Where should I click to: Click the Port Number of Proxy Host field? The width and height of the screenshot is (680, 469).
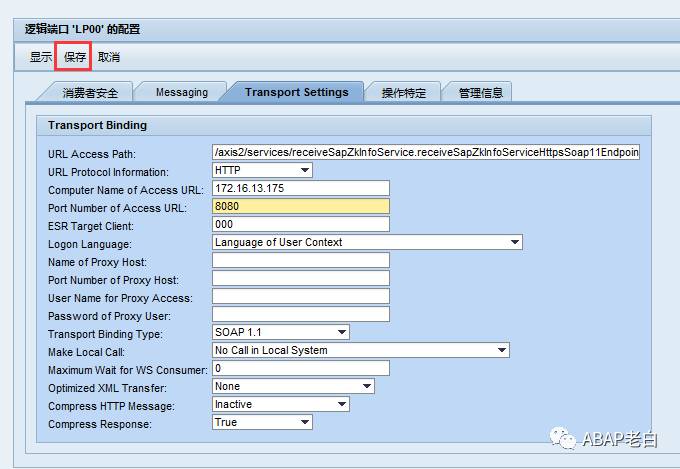click(x=301, y=279)
